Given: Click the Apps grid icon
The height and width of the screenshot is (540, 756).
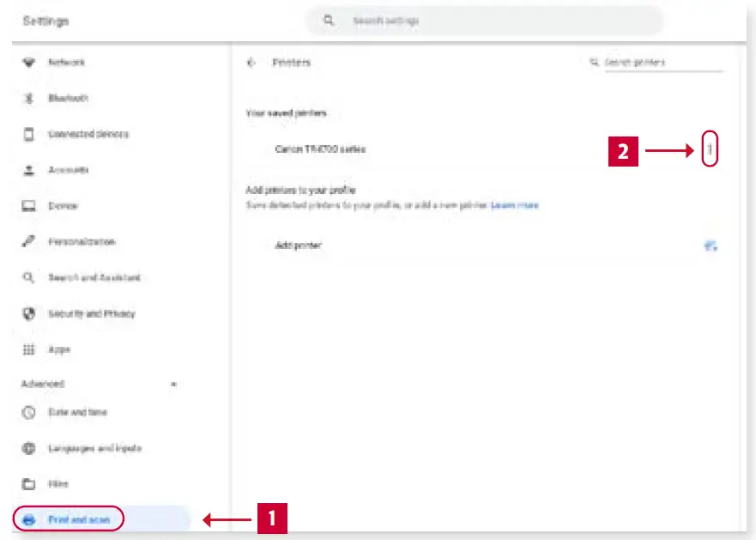Looking at the screenshot, I should [29, 349].
